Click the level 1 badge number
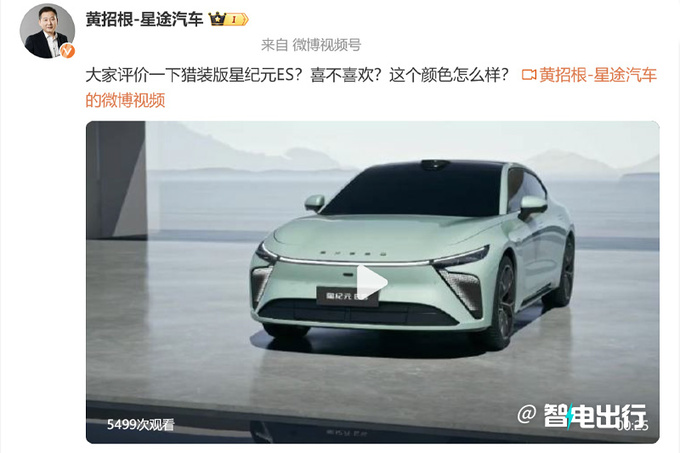 (x=234, y=19)
